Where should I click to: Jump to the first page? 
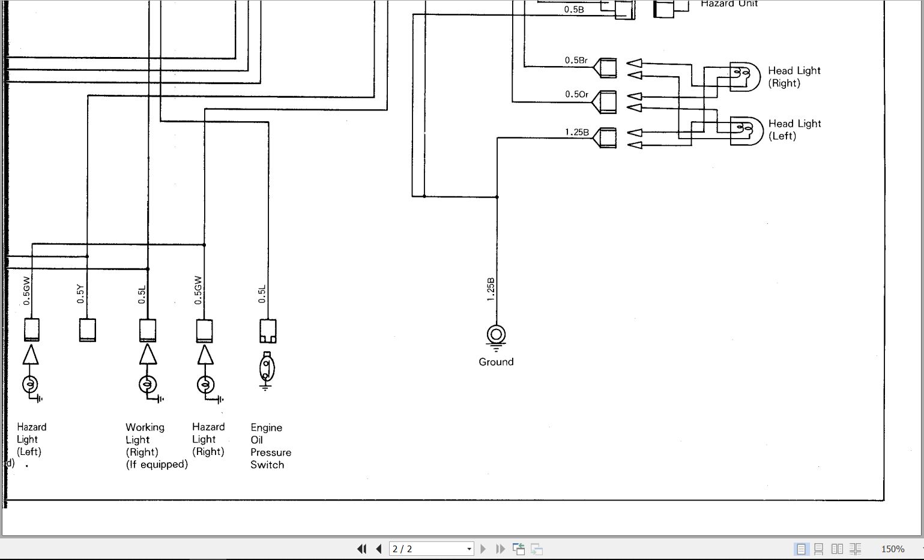(x=361, y=549)
